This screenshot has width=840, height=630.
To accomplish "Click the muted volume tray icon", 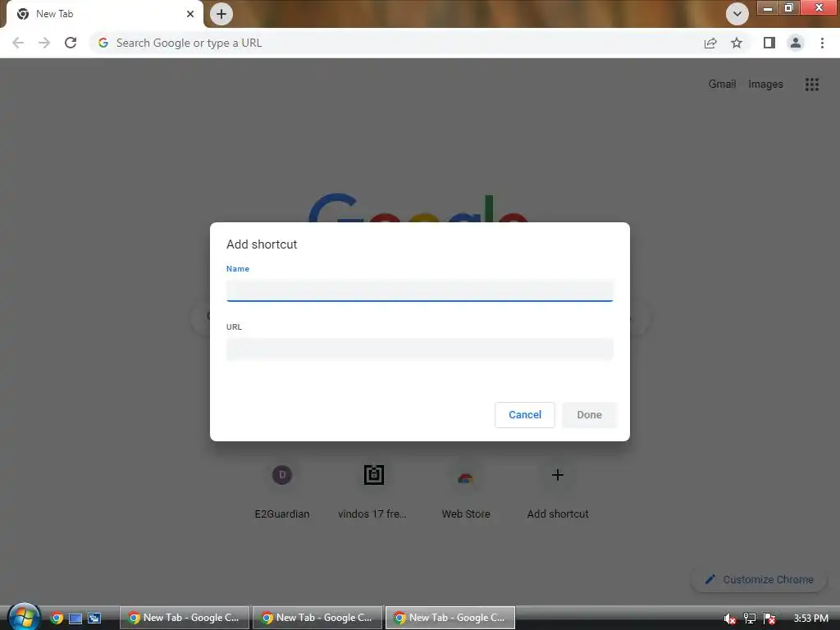I will click(x=729, y=619).
